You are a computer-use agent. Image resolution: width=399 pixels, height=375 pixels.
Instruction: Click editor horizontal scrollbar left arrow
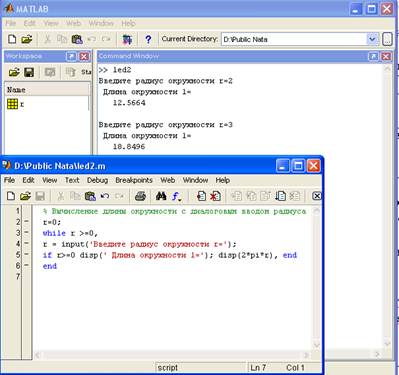point(38,355)
